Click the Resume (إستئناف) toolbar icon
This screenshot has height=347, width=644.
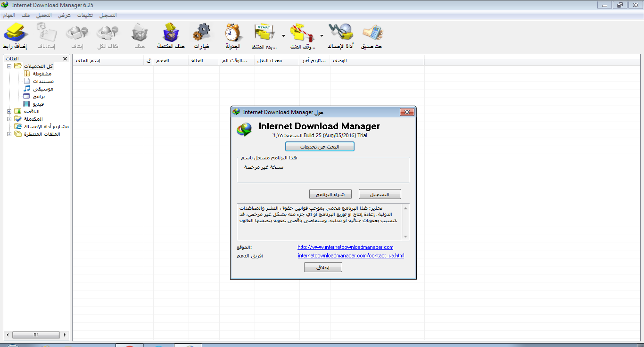click(46, 33)
